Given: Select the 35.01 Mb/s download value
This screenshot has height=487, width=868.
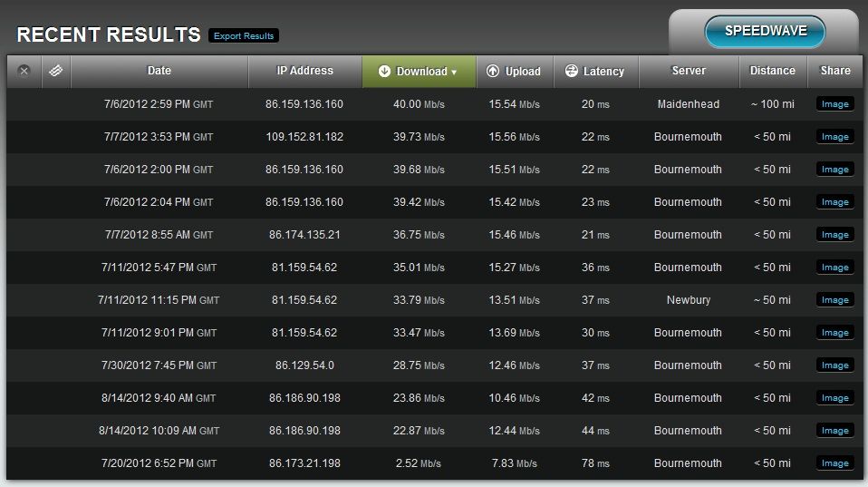Looking at the screenshot, I should [420, 268].
